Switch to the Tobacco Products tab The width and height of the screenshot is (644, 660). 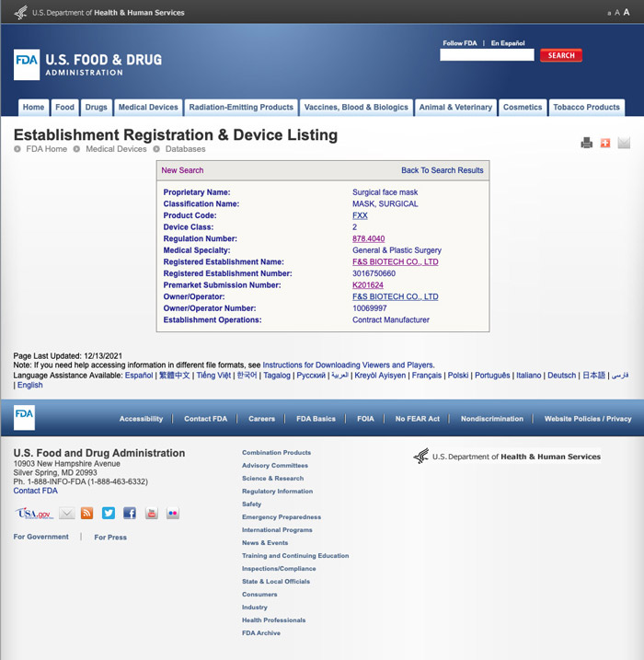pyautogui.click(x=586, y=108)
